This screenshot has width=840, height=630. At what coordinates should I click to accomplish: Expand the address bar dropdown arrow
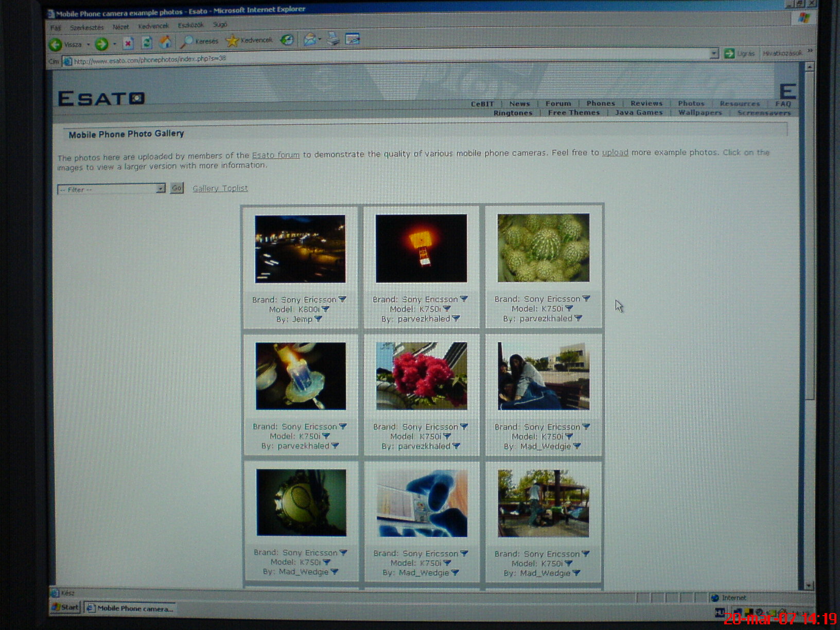pos(714,54)
